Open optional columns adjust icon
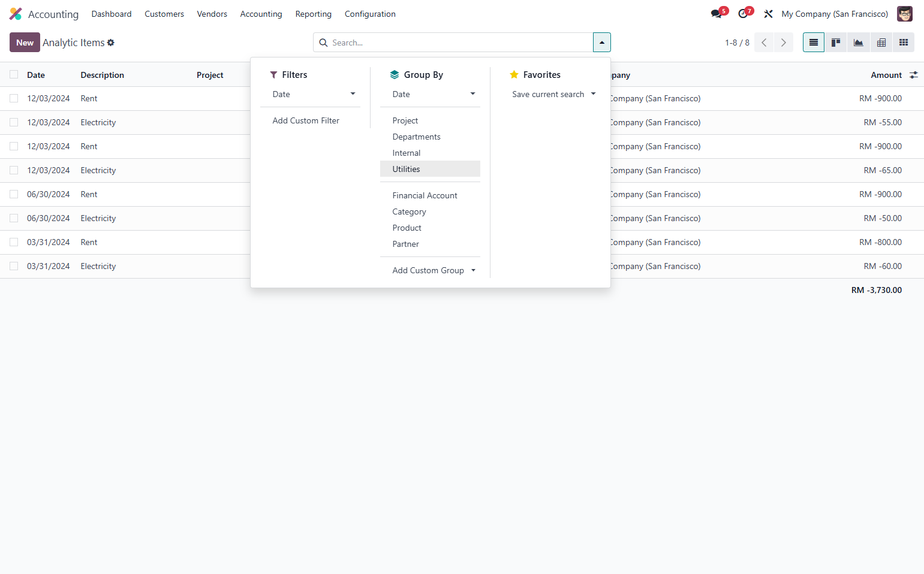924x574 pixels. point(914,75)
